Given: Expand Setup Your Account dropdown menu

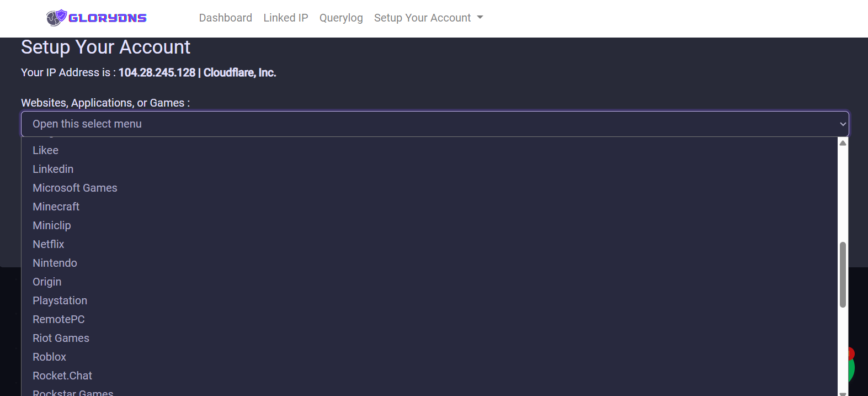Looking at the screenshot, I should [x=429, y=18].
